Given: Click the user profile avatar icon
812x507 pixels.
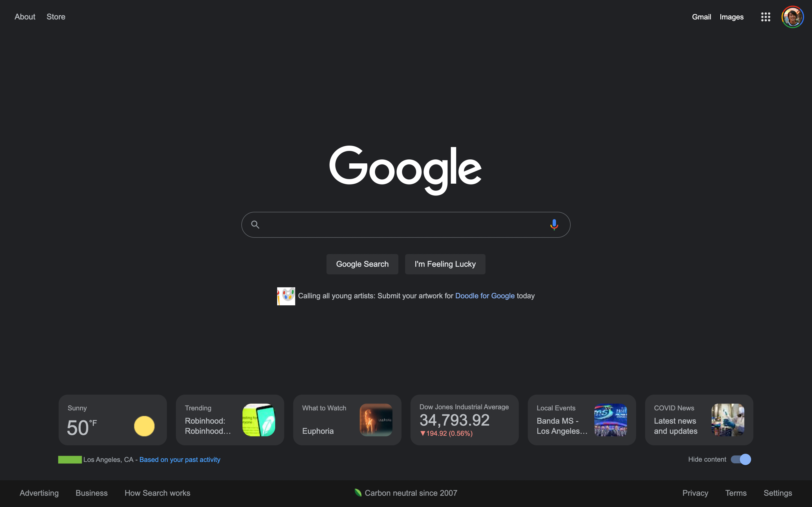Looking at the screenshot, I should pos(793,16).
